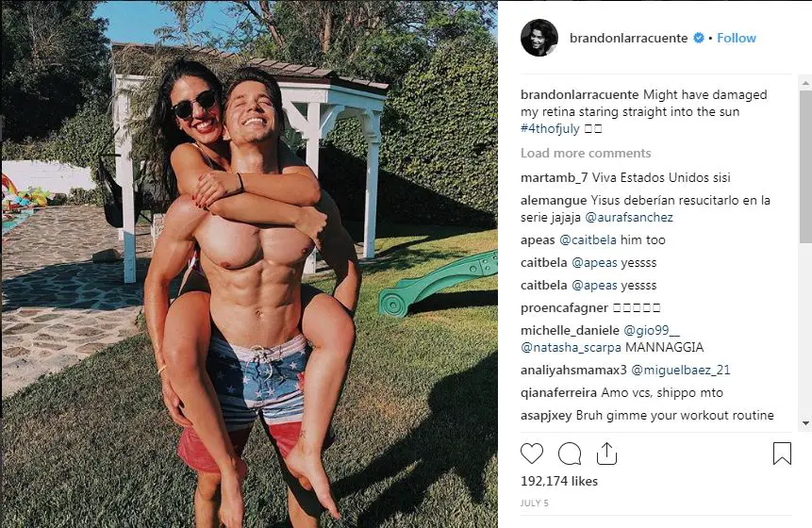The image size is (812, 528).
Task: Click the scrollbar up arrow in comments
Action: click(805, 82)
